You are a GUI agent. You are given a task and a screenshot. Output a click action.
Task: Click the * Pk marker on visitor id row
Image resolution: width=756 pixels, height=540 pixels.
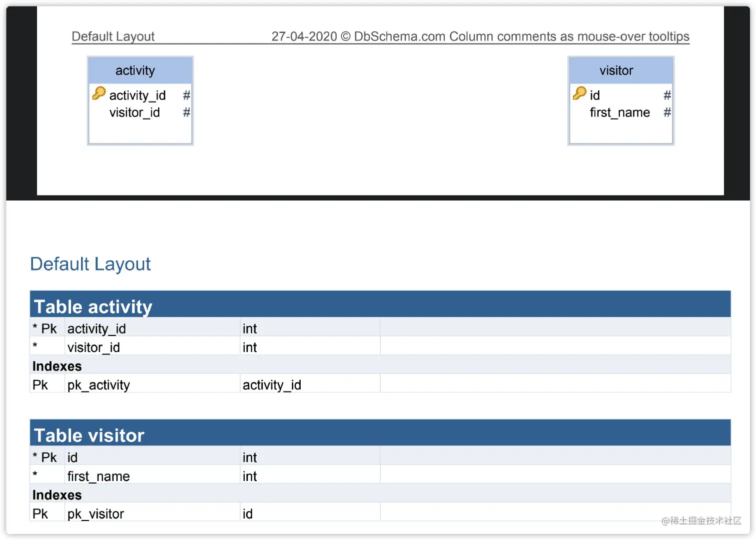coord(45,457)
